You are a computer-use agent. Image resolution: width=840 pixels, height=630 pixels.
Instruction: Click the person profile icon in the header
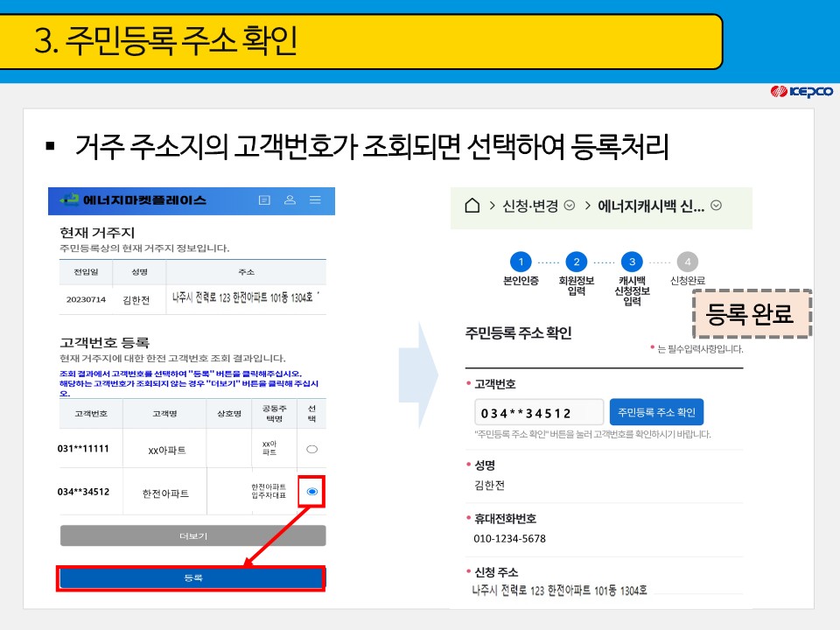click(290, 199)
